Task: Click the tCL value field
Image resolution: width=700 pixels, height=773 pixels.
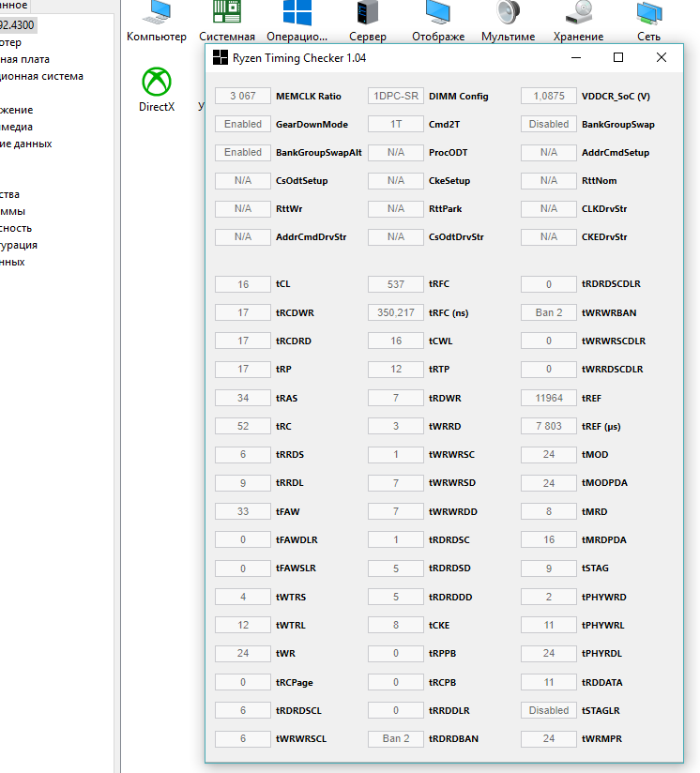Action: 243,284
